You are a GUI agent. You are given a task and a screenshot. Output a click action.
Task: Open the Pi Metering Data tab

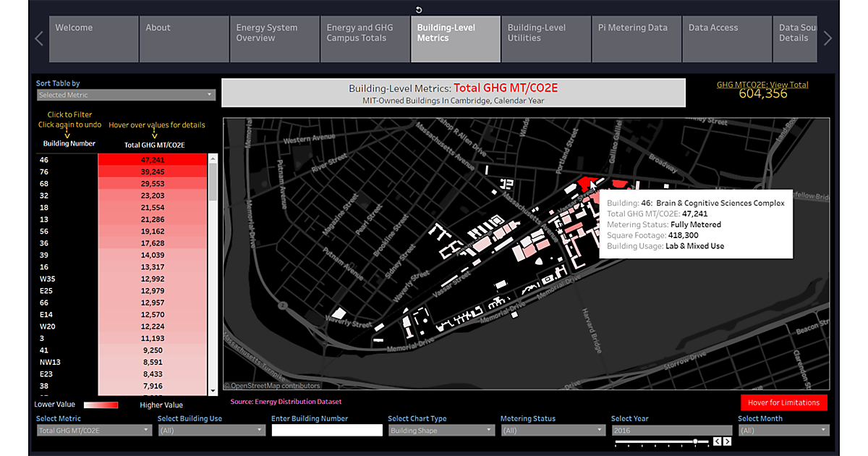[636, 39]
